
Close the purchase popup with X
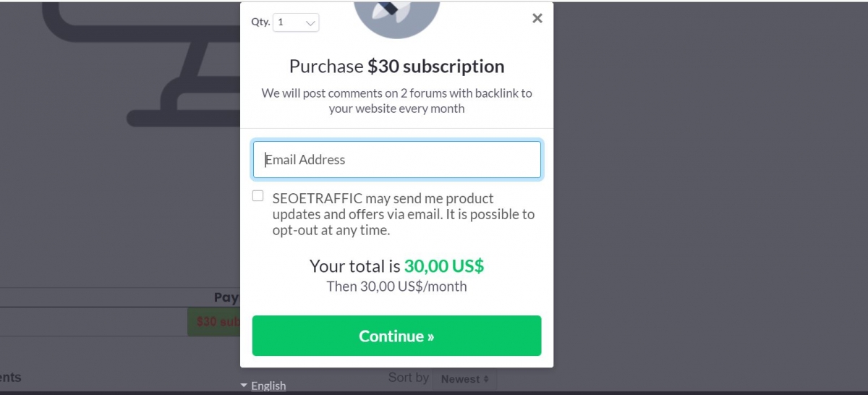(x=537, y=19)
